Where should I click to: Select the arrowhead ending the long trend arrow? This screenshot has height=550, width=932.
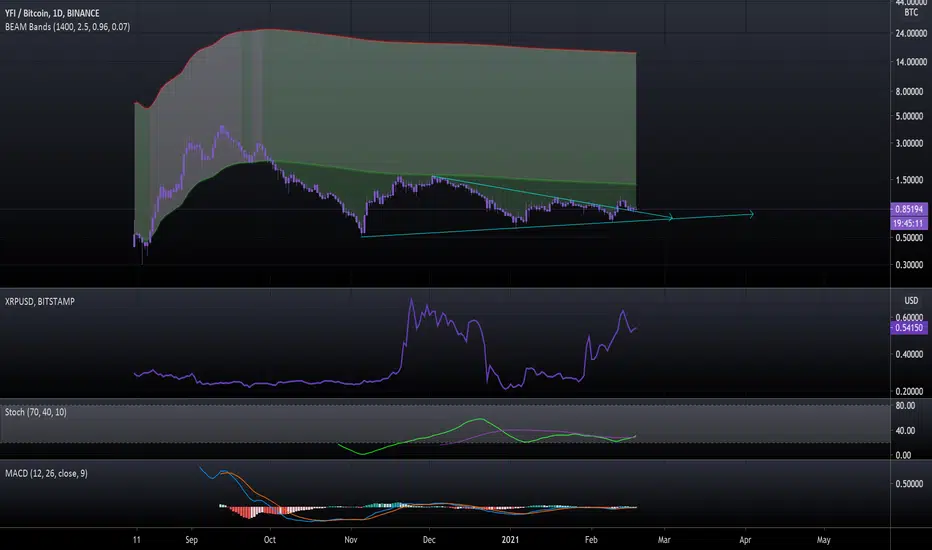tap(751, 214)
